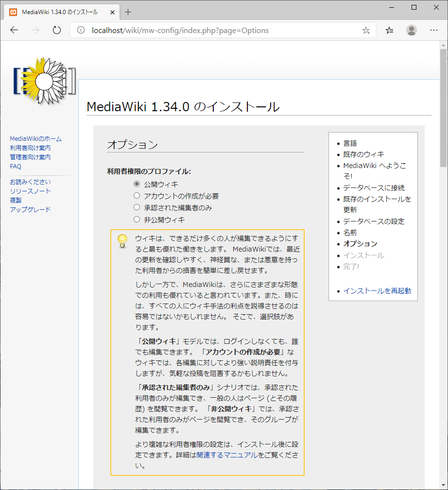Click the forward navigation arrow

coord(34,30)
